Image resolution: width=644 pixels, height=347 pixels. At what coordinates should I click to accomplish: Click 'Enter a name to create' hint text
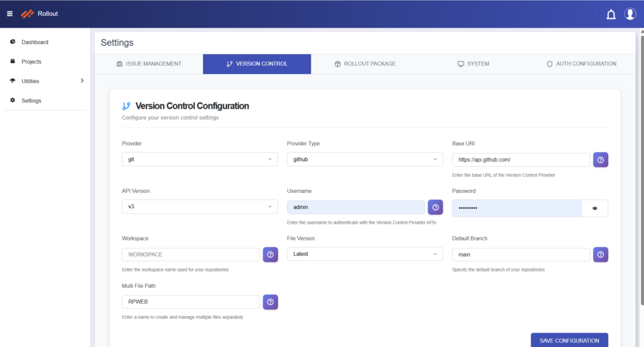pyautogui.click(x=182, y=317)
